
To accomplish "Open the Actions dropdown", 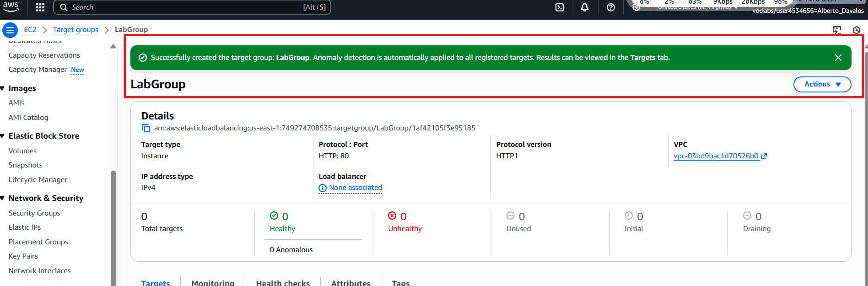I will pyautogui.click(x=822, y=84).
